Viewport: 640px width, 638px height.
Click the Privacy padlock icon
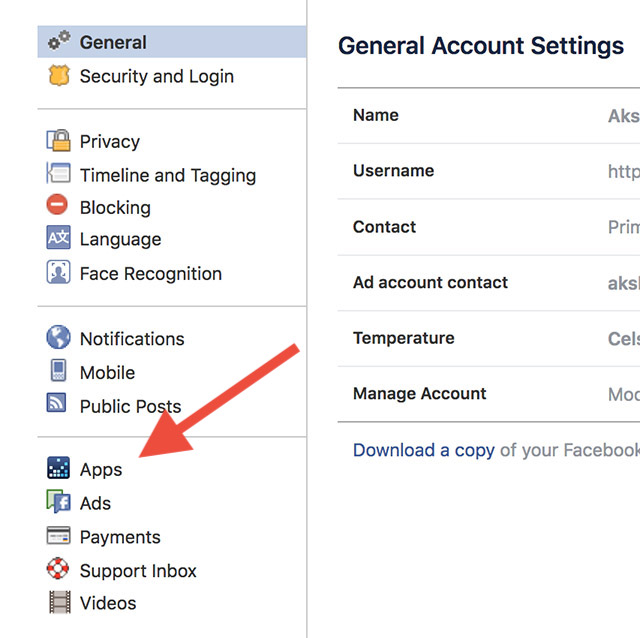coord(58,140)
